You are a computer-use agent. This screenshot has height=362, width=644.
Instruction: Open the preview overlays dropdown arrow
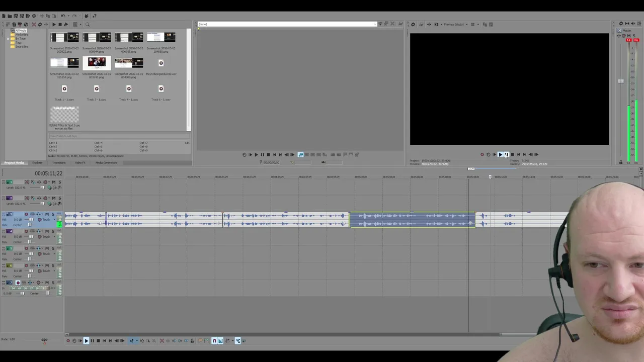478,24
